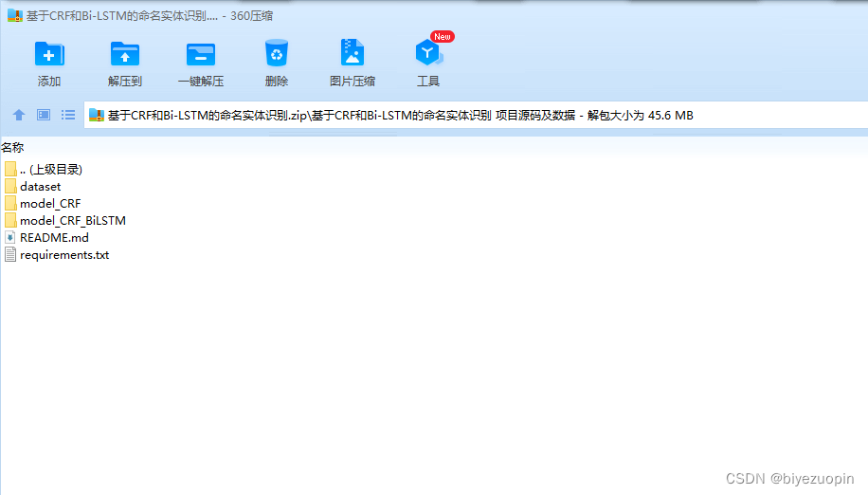Click the 360压缩 app icon in title bar

click(15, 15)
